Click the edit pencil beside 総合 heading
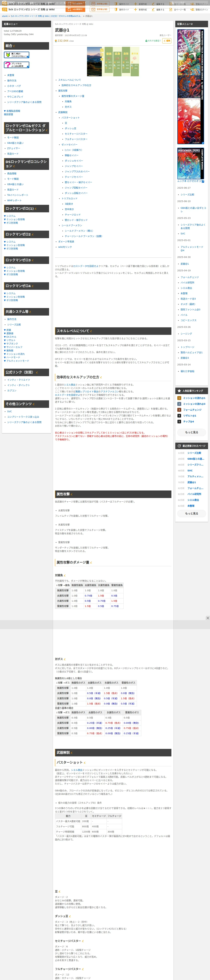This screenshot has width=210, height=980. point(14,46)
